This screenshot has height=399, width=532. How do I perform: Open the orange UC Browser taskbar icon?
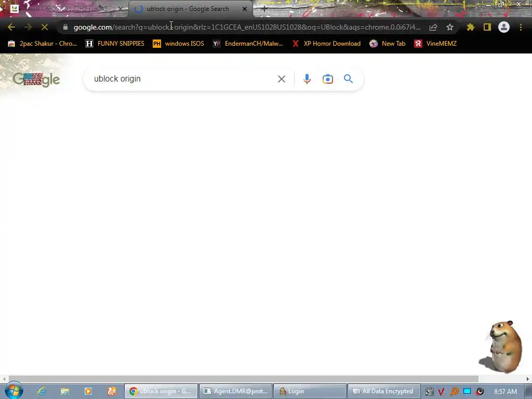tap(112, 392)
